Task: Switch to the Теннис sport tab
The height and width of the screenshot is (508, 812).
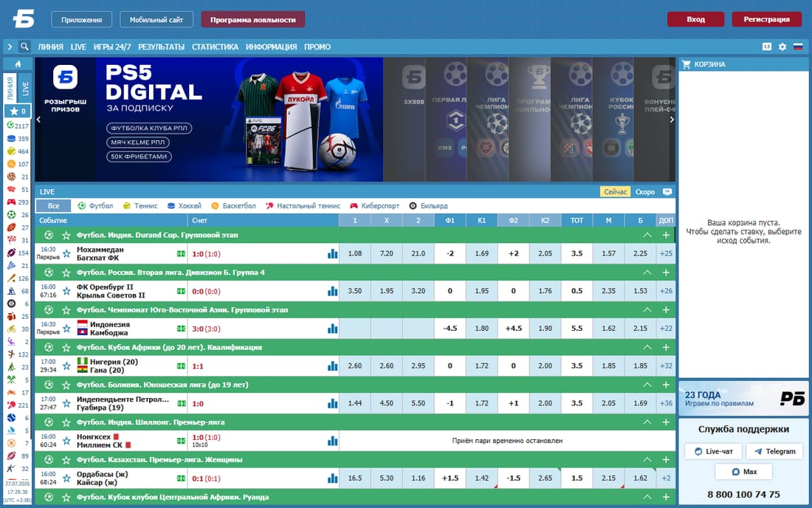Action: click(x=140, y=206)
